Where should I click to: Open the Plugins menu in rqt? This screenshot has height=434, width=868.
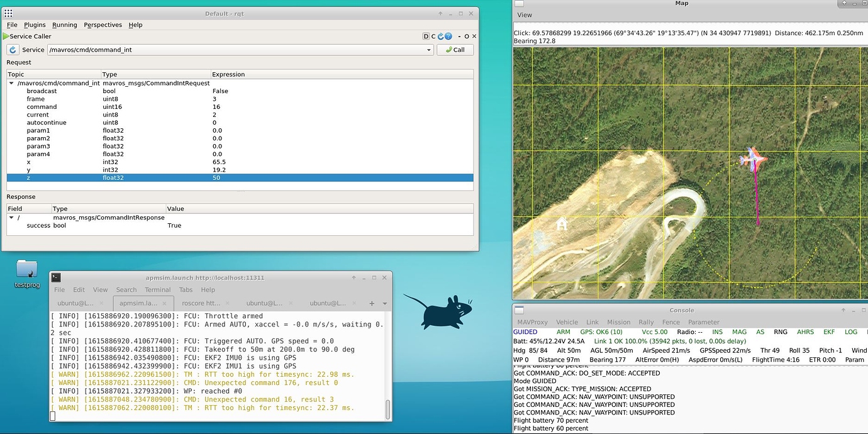coord(35,25)
